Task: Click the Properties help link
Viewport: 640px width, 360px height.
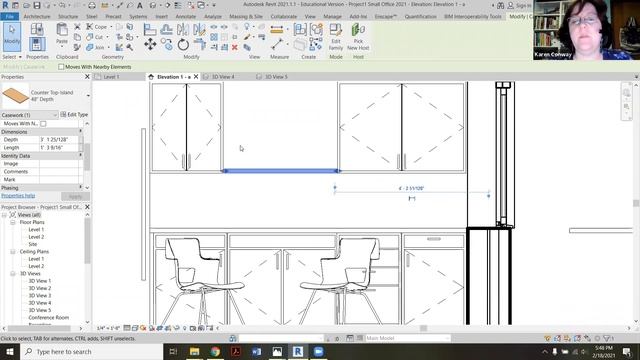Action: coord(18,196)
